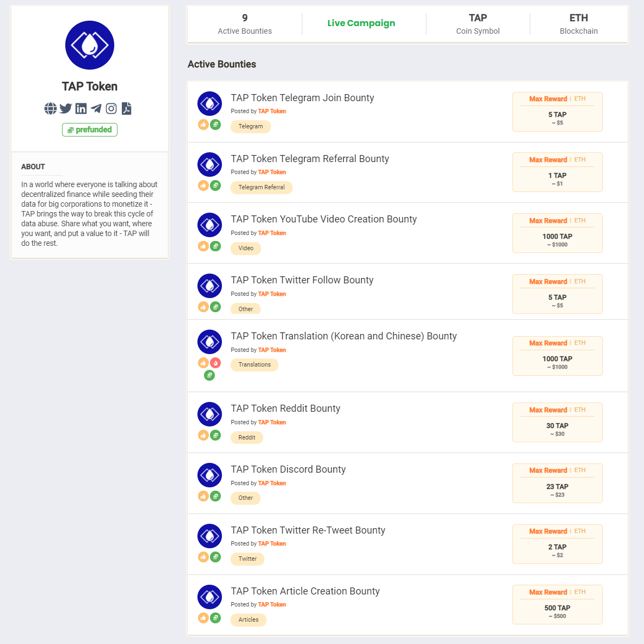The height and width of the screenshot is (644, 644).
Task: Click the 500 TAP Max Reward box
Action: point(558,605)
